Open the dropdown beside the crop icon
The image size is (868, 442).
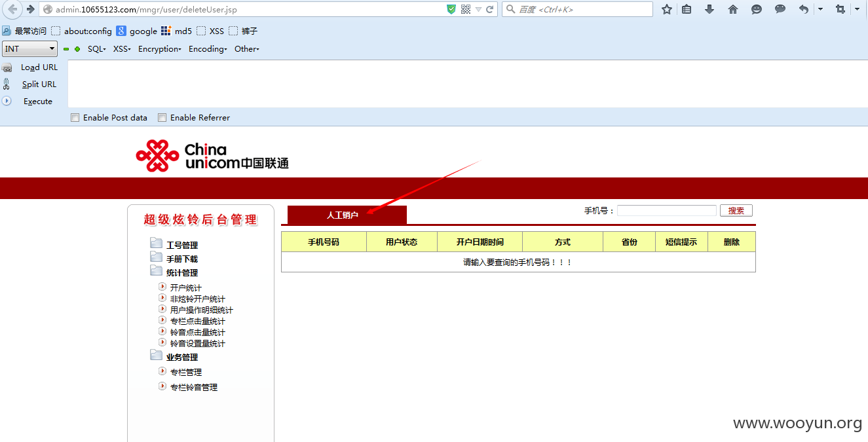(x=857, y=9)
